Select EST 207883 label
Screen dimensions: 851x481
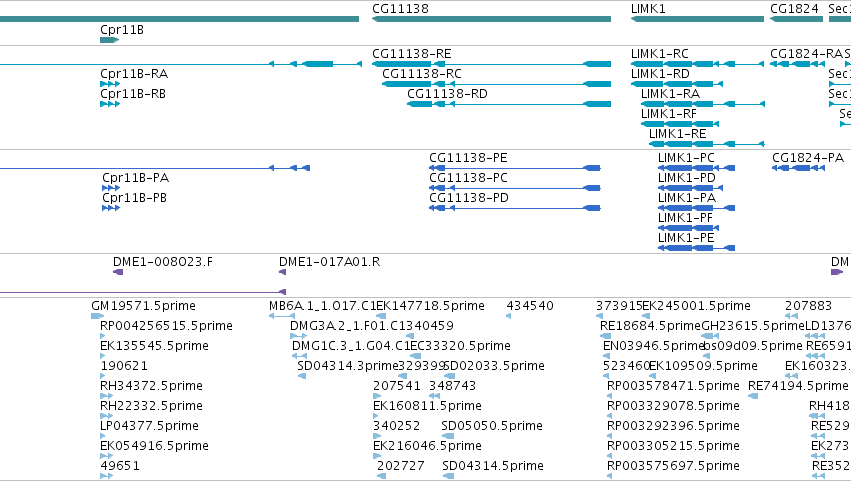(809, 306)
